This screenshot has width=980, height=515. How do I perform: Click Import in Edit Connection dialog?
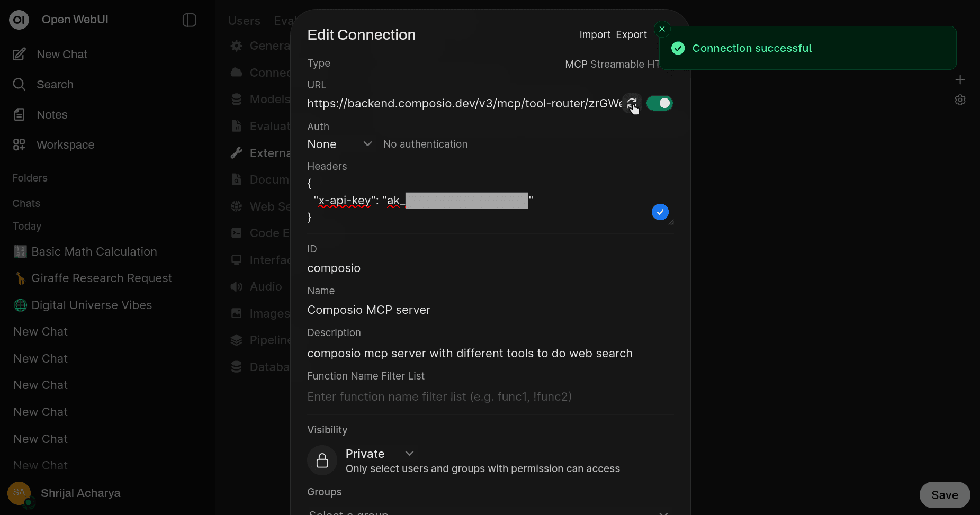(x=595, y=35)
